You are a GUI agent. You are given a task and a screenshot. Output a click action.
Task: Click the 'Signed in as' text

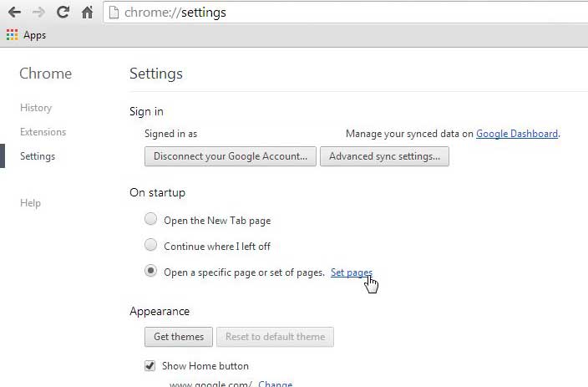coord(170,134)
